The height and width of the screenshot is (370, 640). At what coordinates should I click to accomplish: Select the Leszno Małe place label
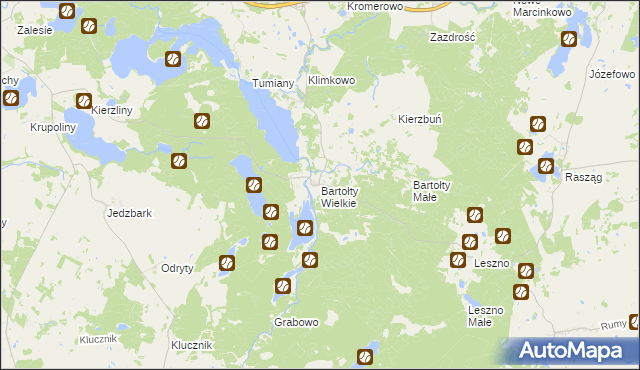tap(485, 316)
